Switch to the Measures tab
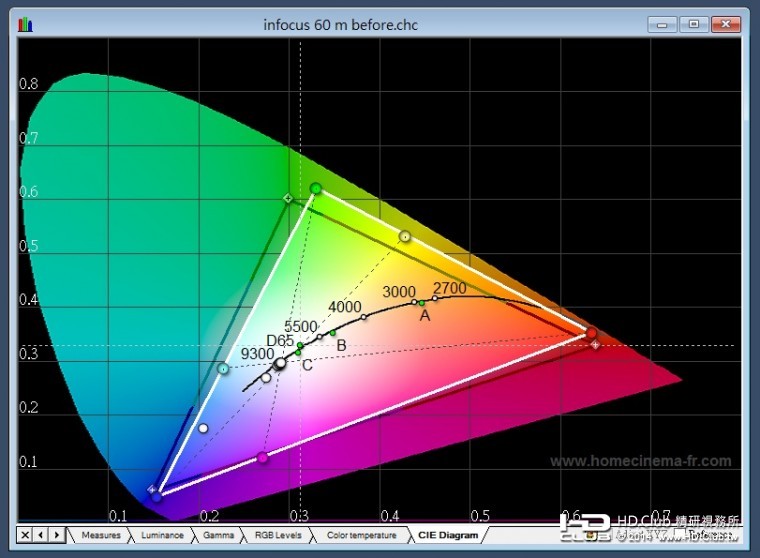 (101, 535)
